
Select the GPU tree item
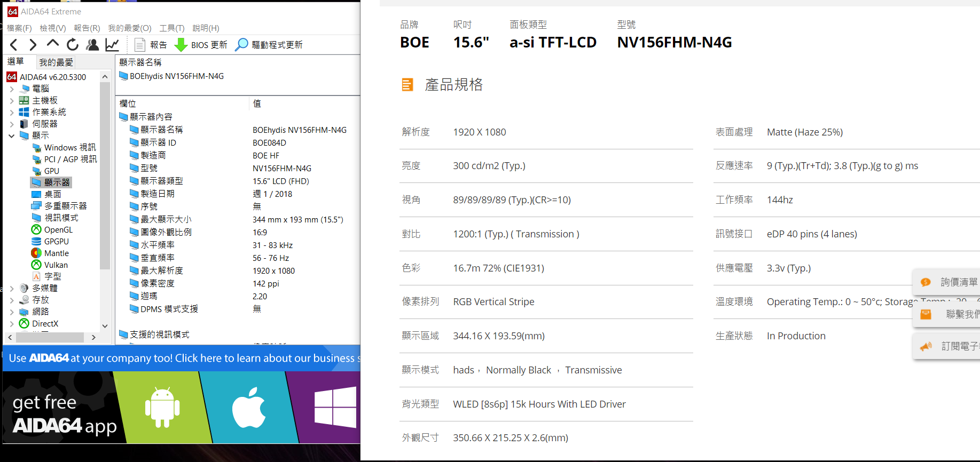46,171
